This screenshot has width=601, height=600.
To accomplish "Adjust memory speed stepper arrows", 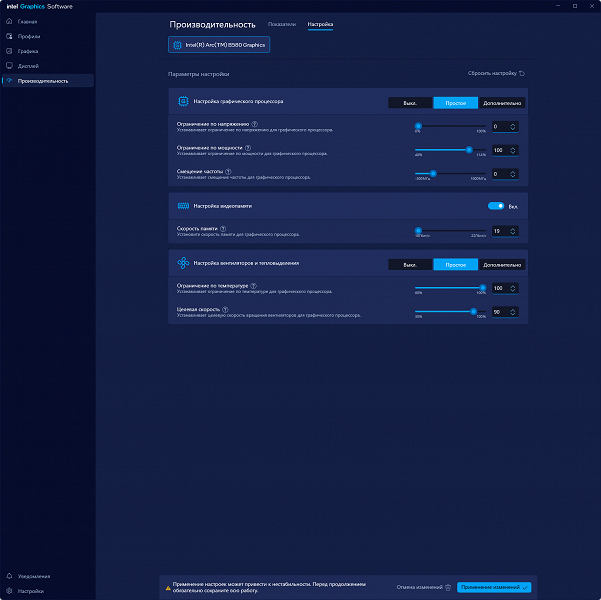I will [513, 231].
